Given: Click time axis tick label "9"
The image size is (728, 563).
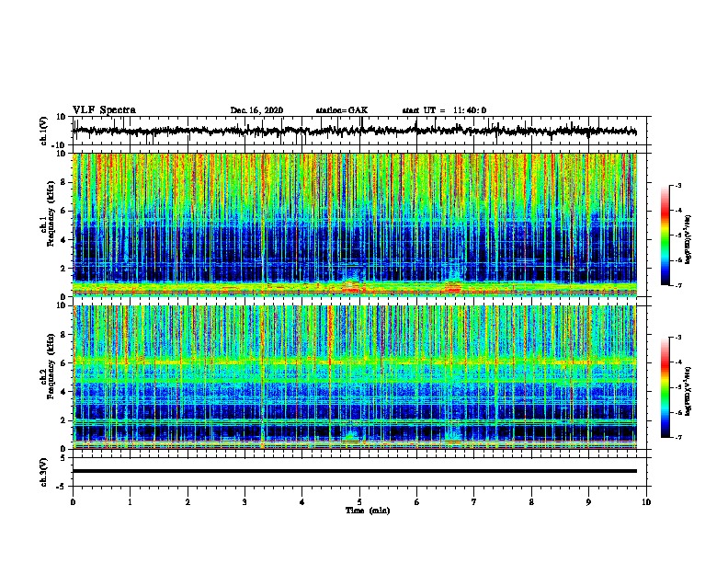Looking at the screenshot, I should pyautogui.click(x=588, y=502).
